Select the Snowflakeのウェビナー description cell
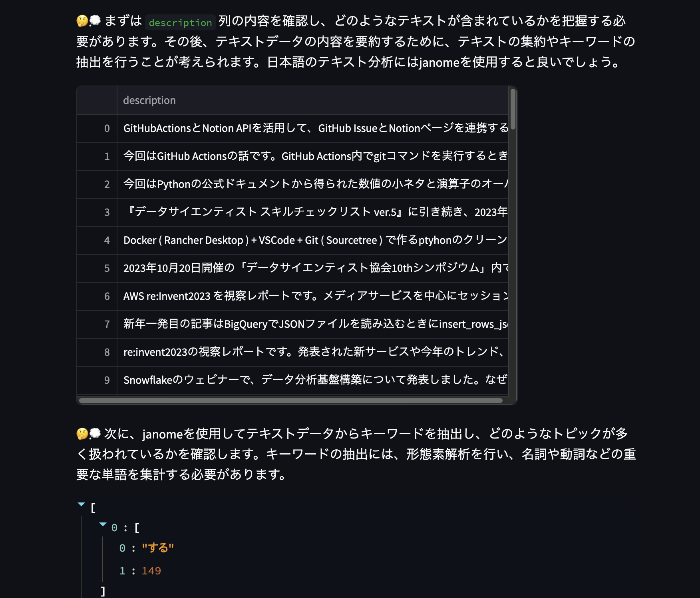700x598 pixels. click(312, 380)
